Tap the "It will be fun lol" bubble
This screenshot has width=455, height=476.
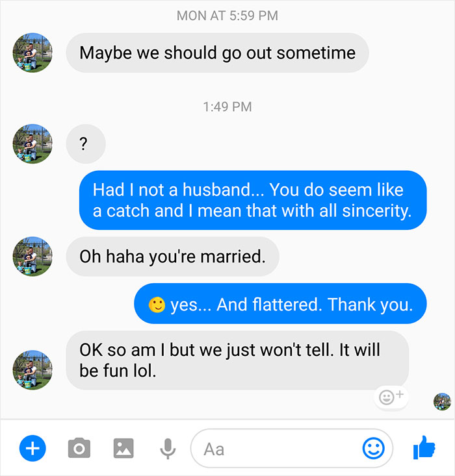(237, 360)
